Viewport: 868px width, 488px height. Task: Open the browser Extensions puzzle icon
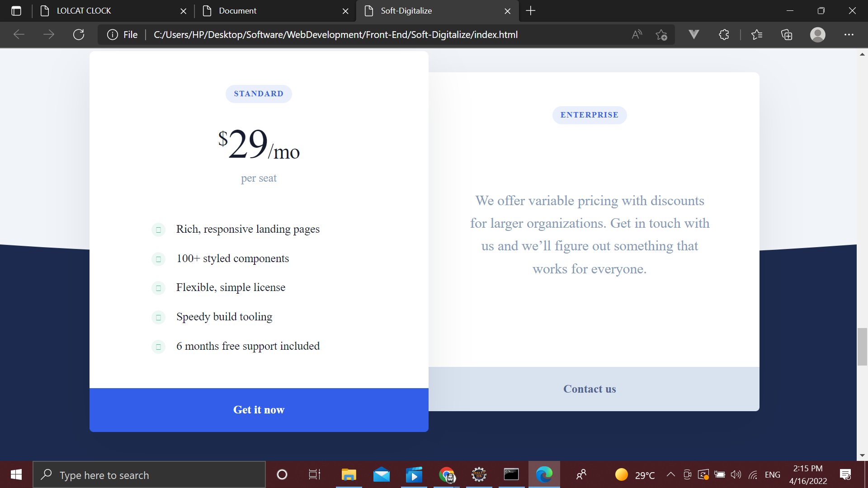(724, 34)
